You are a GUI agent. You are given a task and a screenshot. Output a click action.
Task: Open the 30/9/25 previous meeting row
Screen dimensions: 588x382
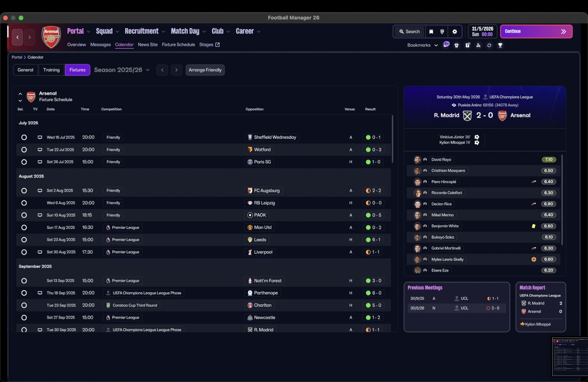pos(457,298)
